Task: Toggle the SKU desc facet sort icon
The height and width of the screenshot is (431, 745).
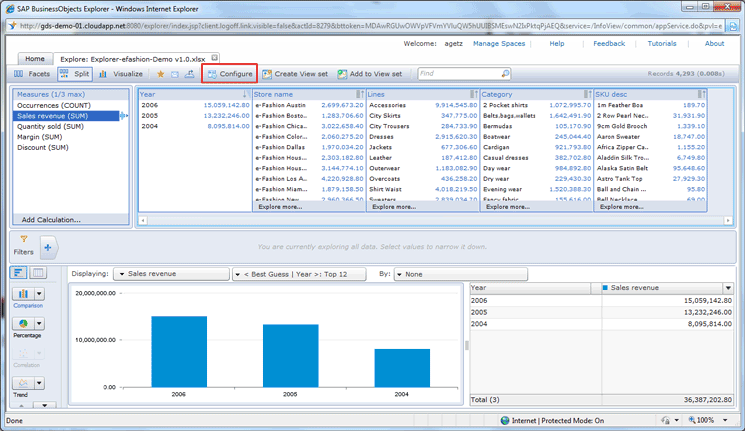Action: (x=701, y=94)
